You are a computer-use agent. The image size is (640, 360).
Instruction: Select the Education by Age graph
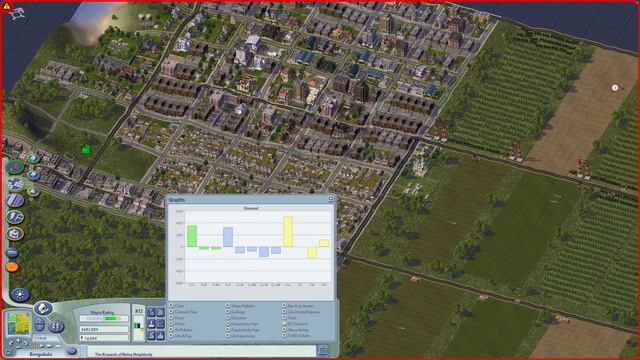[227, 324]
